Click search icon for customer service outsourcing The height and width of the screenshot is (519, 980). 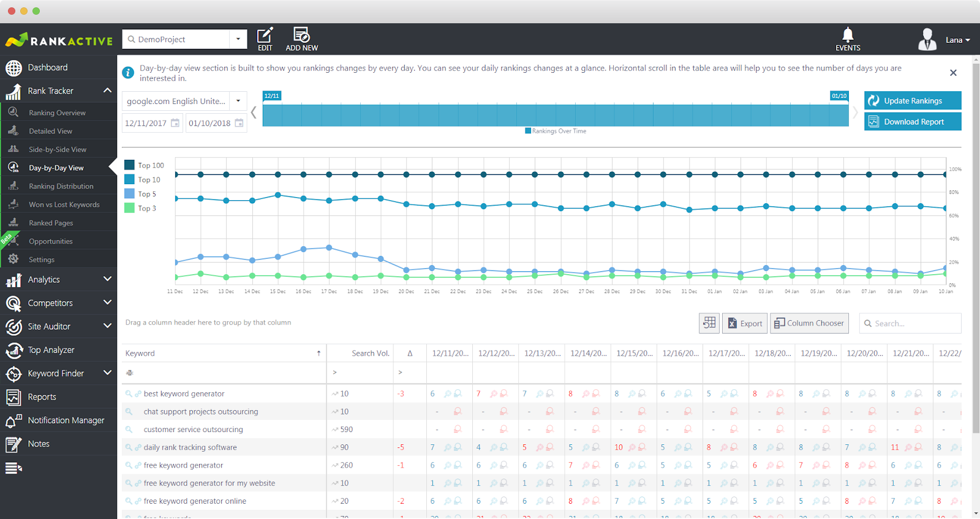tap(129, 430)
